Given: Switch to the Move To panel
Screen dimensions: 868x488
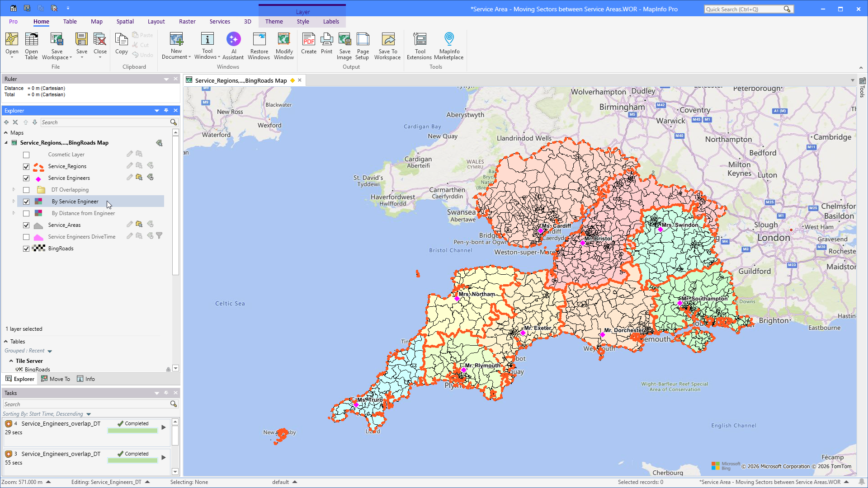Looking at the screenshot, I should coord(56,379).
